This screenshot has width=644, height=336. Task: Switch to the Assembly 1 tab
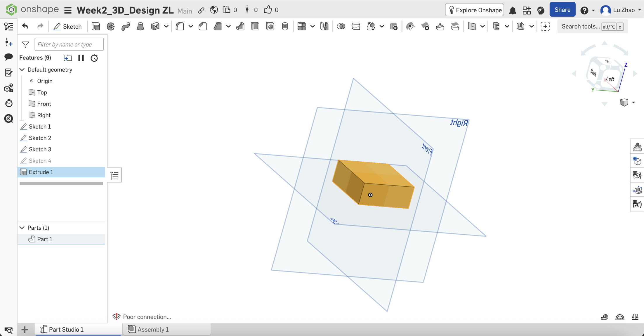click(x=153, y=329)
